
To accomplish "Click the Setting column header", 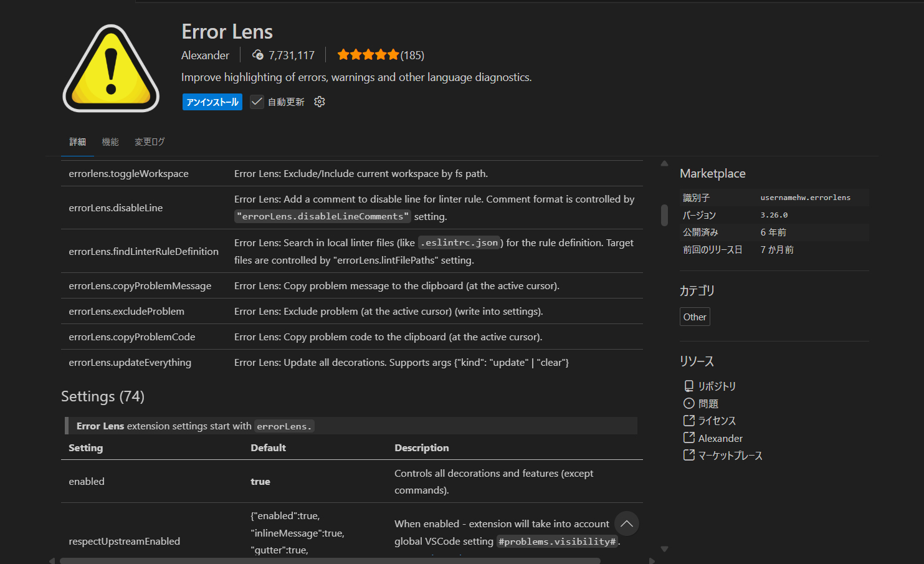I will click(85, 448).
